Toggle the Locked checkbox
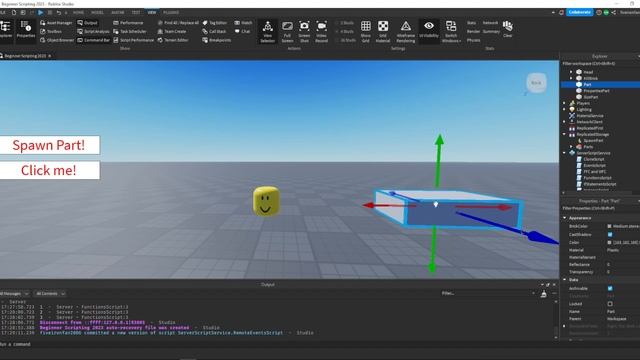 (x=610, y=304)
